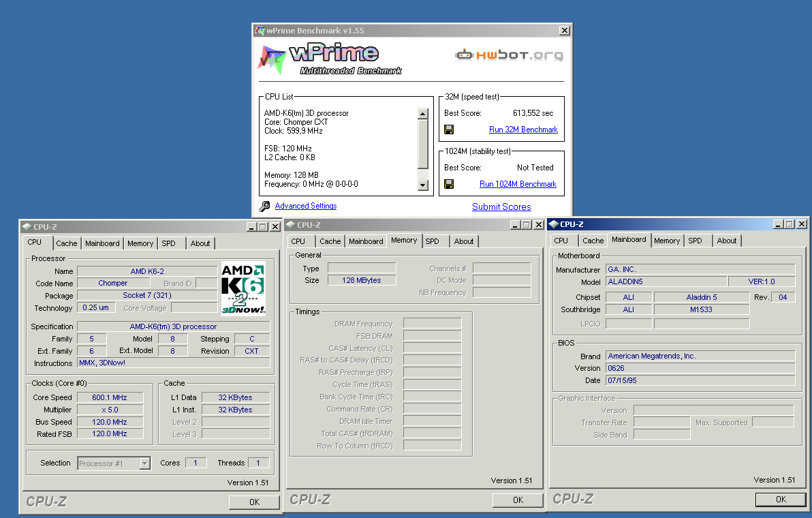Screen dimensions: 812x518
Task: Run the 32M Benchmark
Action: tap(523, 129)
